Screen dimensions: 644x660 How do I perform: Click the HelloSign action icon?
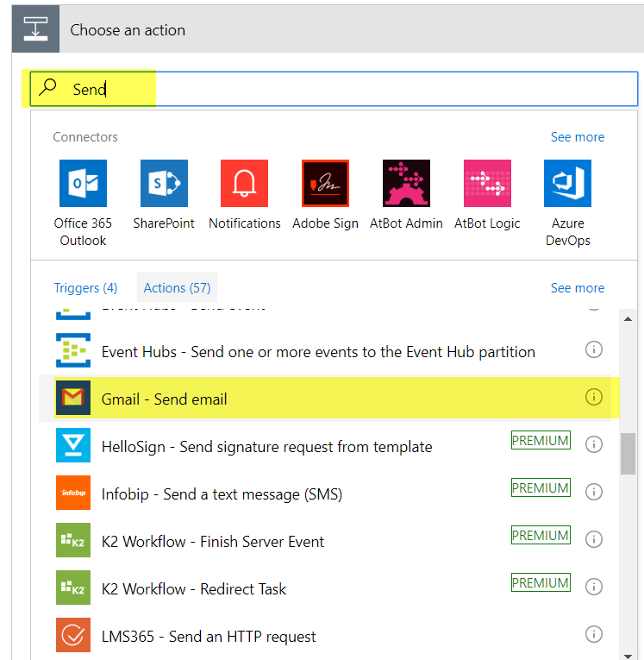click(x=73, y=445)
